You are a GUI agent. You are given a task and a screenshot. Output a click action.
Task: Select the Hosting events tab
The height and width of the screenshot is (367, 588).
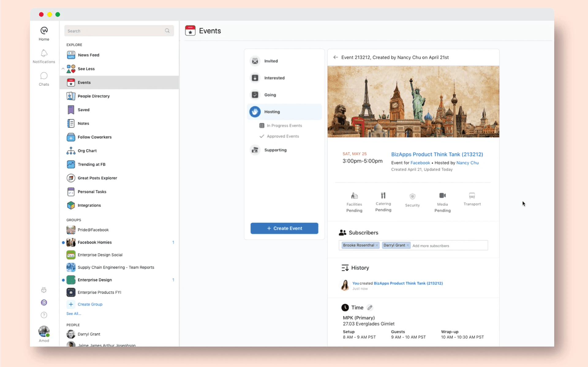tap(272, 112)
